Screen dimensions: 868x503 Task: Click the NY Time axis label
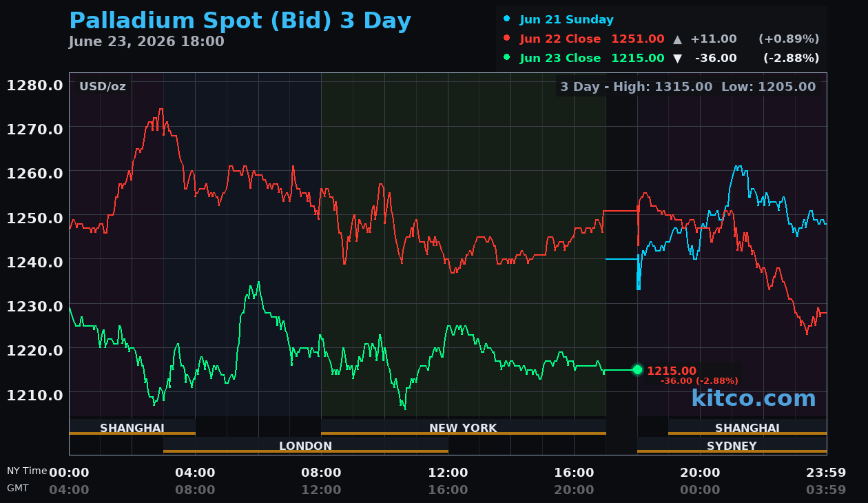click(x=27, y=471)
